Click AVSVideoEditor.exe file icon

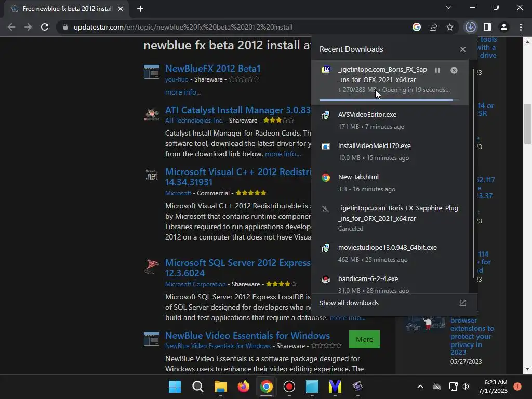tap(326, 115)
